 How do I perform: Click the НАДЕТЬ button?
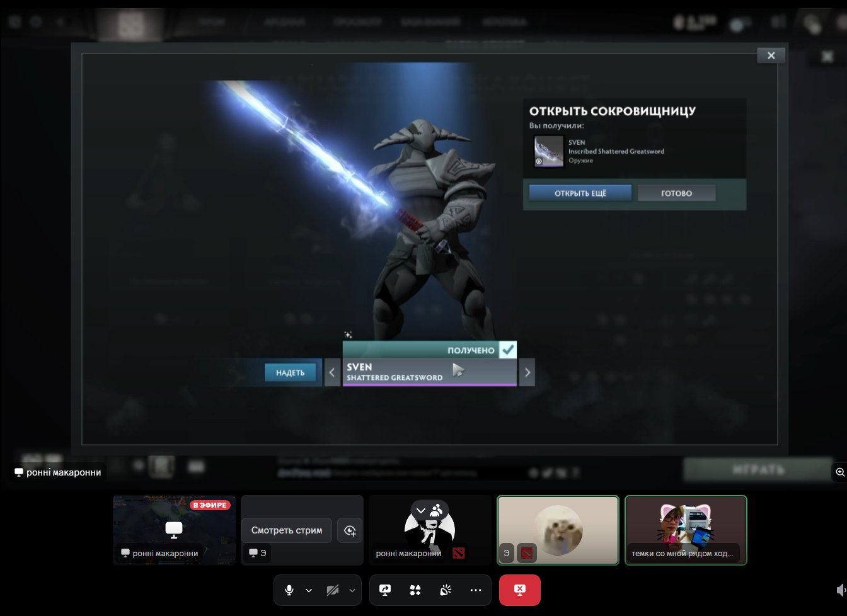(290, 373)
